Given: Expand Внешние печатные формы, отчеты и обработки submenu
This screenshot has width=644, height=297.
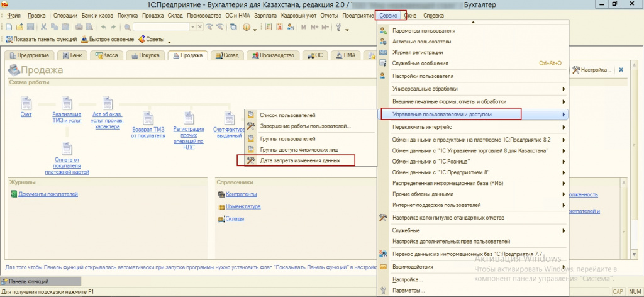Looking at the screenshot, I should pos(563,101).
